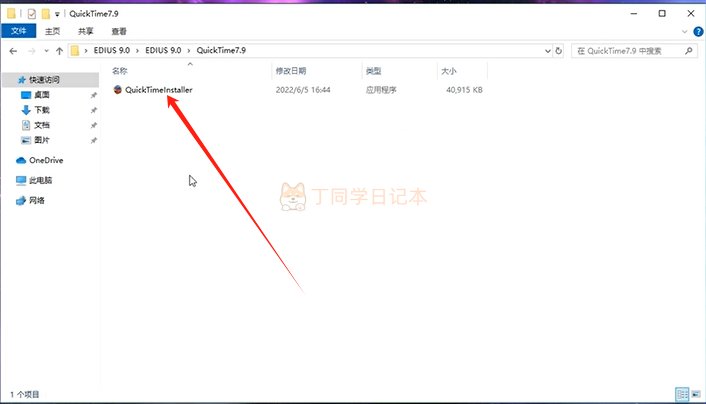Switch to large icons view layout
The image size is (706, 404).
[696, 394]
